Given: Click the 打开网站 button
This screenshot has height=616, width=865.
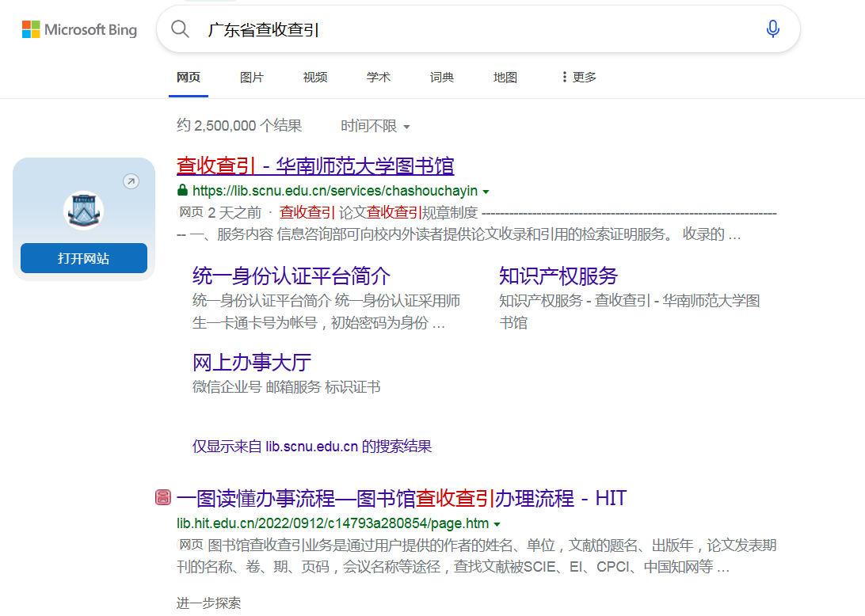Looking at the screenshot, I should click(84, 258).
